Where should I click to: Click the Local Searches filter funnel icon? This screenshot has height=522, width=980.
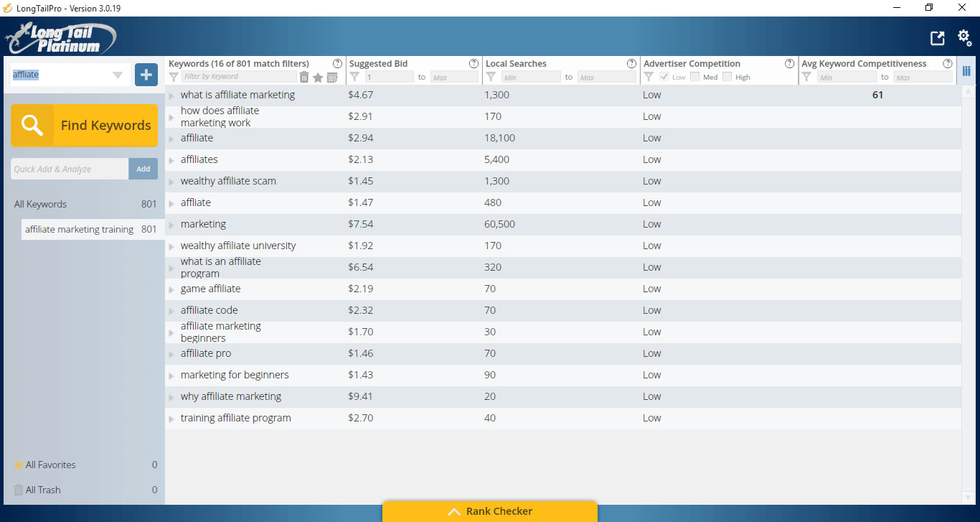[x=491, y=77]
